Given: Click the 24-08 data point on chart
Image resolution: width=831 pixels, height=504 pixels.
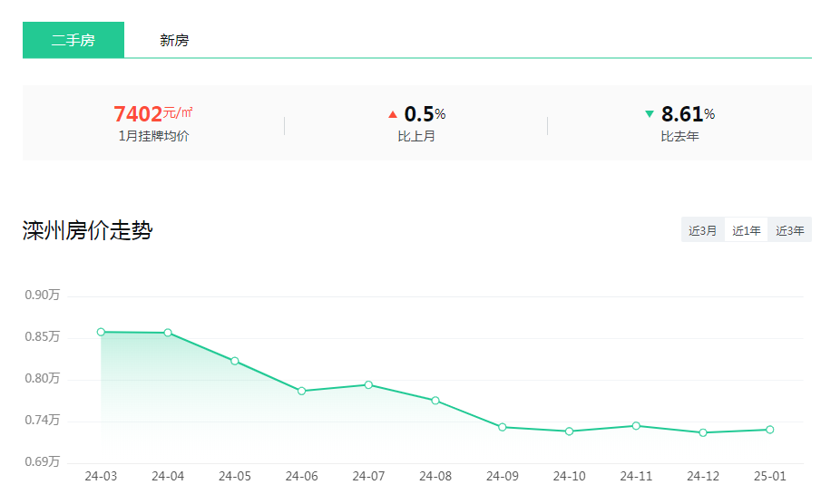Looking at the screenshot, I should click(435, 401).
